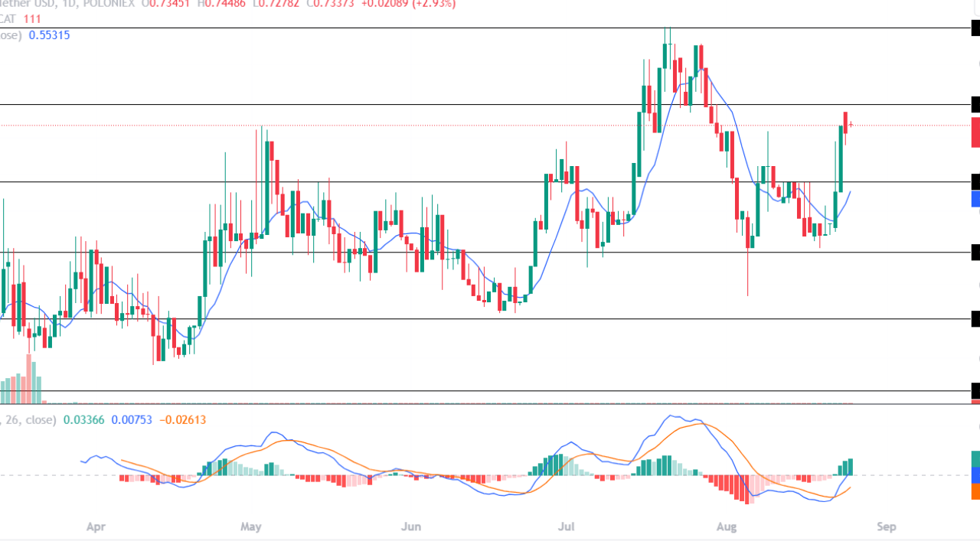
Task: Click the Sep label on the time axis
Action: pyautogui.click(x=886, y=527)
